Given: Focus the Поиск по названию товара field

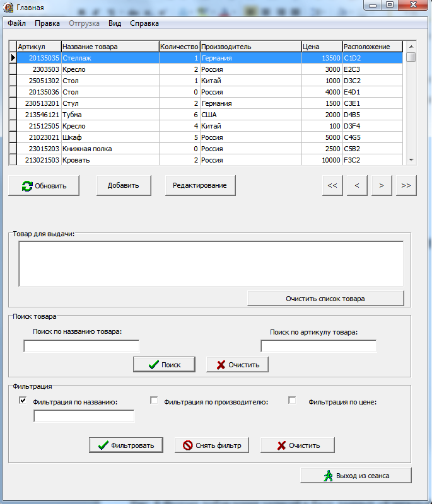Looking at the screenshot, I should click(x=81, y=346).
